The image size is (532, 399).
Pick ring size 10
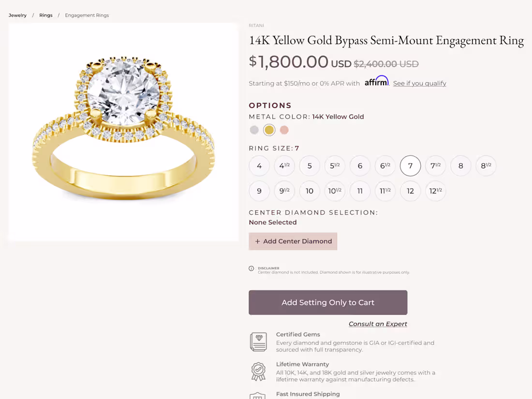[310, 191]
